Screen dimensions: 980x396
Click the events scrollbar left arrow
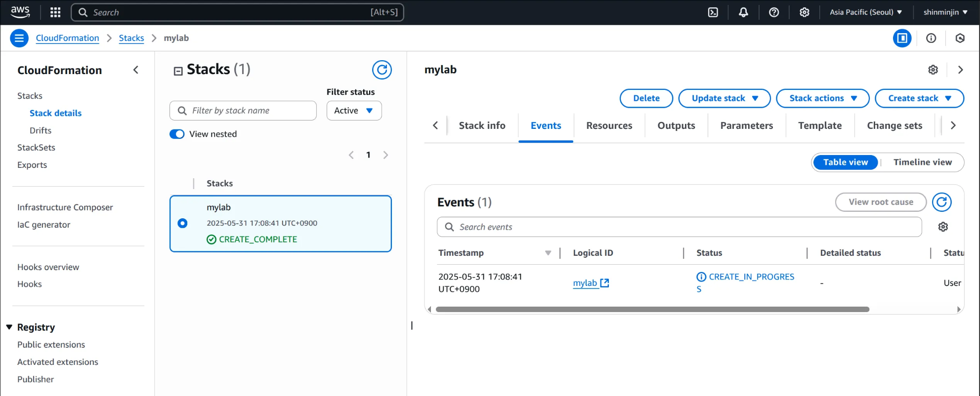tap(429, 310)
